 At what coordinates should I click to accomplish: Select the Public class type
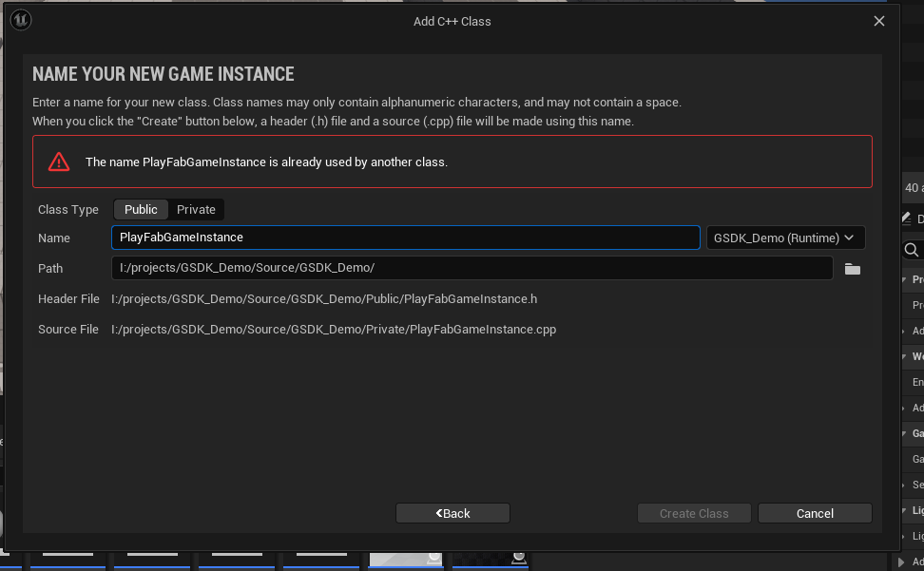click(x=141, y=210)
